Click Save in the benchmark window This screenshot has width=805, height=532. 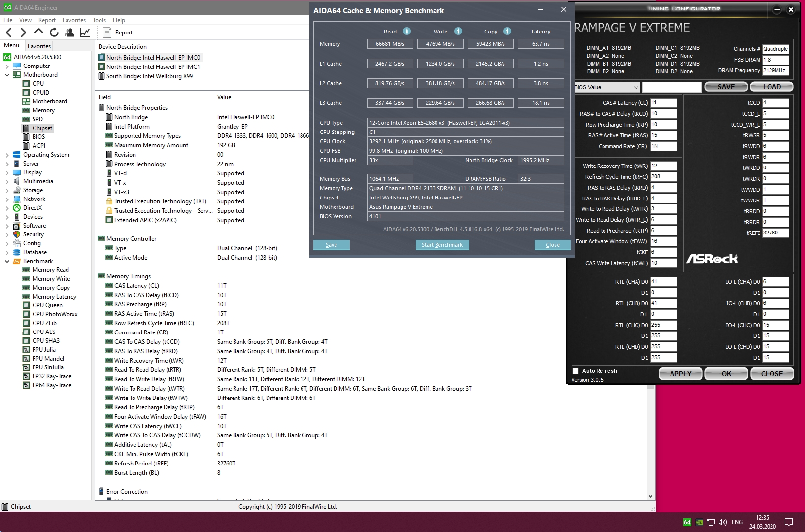[331, 245]
